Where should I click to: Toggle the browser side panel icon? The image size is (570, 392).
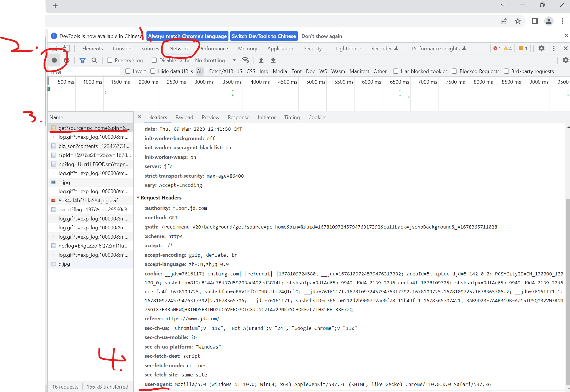coord(535,21)
